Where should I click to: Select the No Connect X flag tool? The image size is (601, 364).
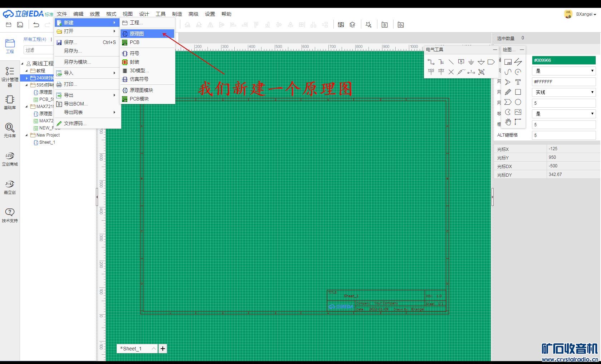coord(451,72)
